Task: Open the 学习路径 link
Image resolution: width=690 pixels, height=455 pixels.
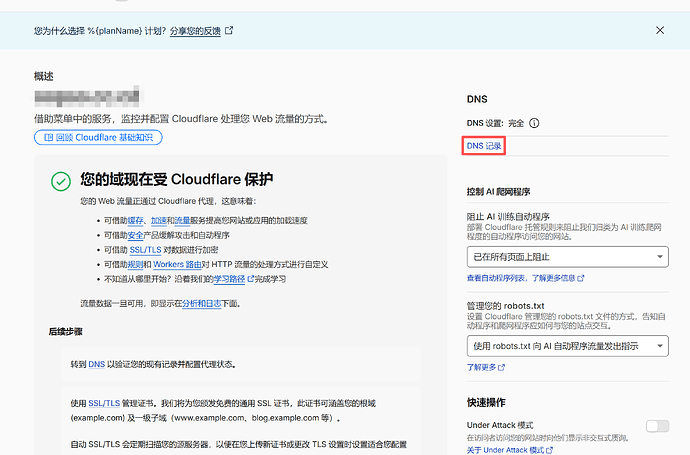Action: (229, 279)
